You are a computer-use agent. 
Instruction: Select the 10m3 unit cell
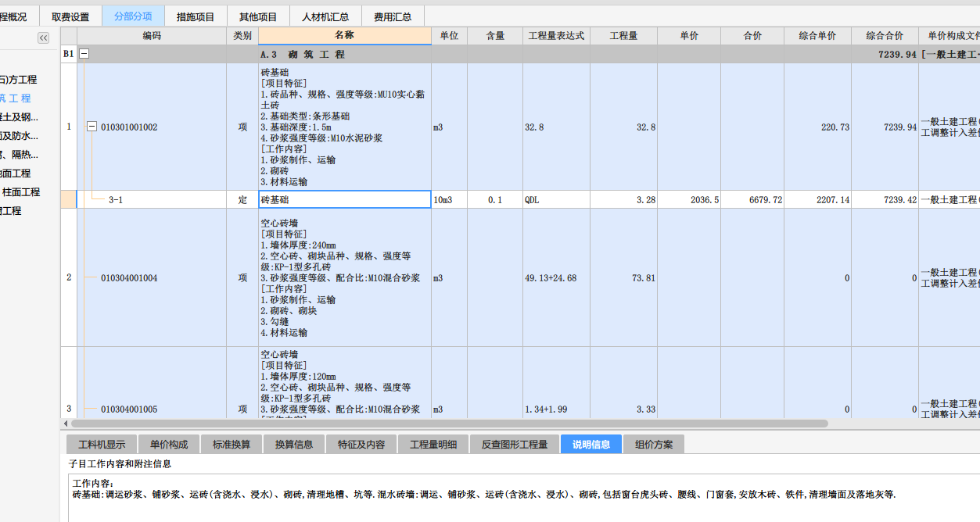[x=450, y=200]
